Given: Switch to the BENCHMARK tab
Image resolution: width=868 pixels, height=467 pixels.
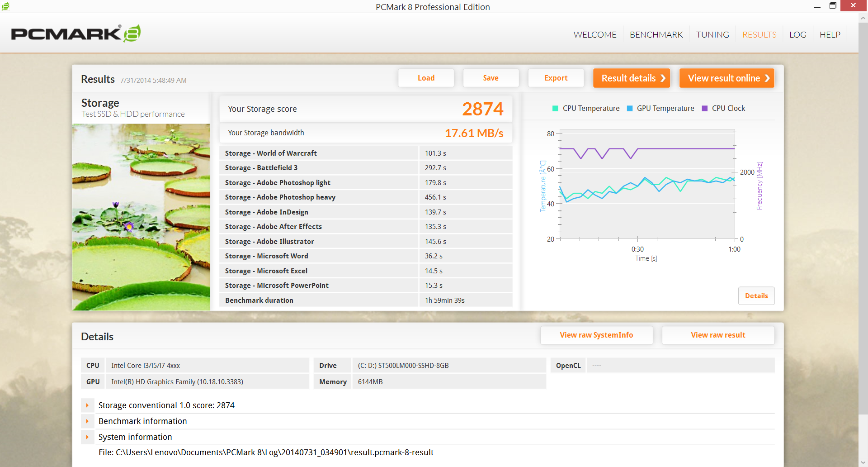Looking at the screenshot, I should (x=656, y=34).
